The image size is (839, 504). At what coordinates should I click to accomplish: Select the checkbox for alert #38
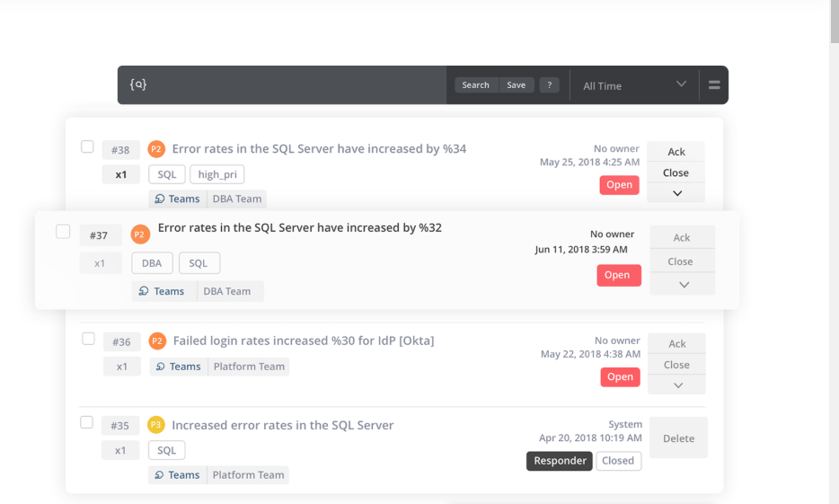coord(87,146)
